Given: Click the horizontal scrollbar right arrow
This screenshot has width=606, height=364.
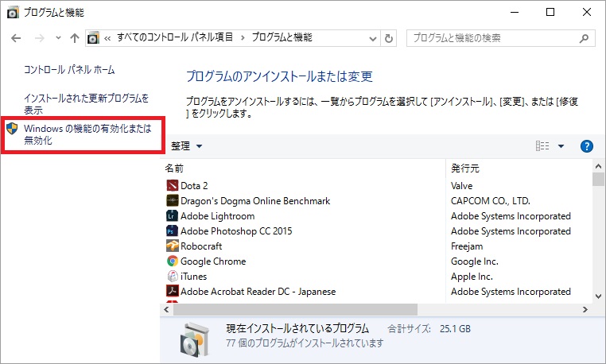Looking at the screenshot, I should (x=585, y=309).
